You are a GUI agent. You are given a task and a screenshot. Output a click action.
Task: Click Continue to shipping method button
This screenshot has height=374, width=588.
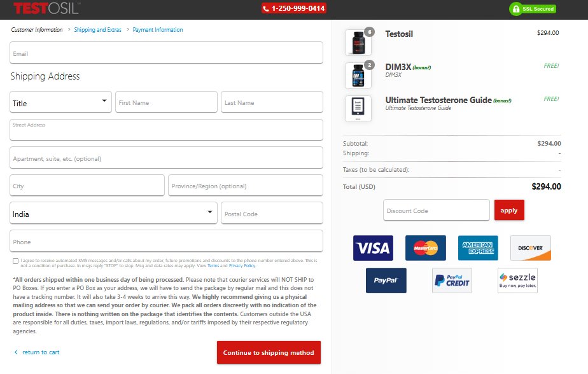coord(269,352)
